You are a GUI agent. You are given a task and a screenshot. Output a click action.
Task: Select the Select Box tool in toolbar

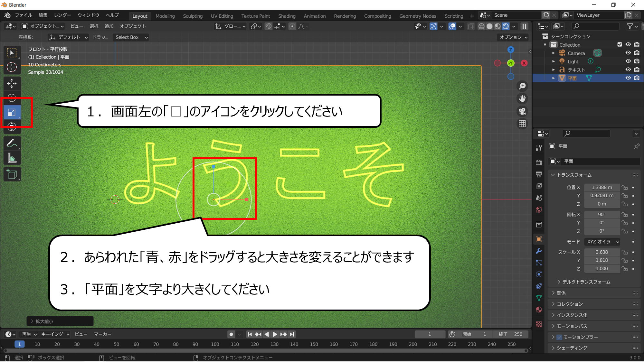(12, 53)
